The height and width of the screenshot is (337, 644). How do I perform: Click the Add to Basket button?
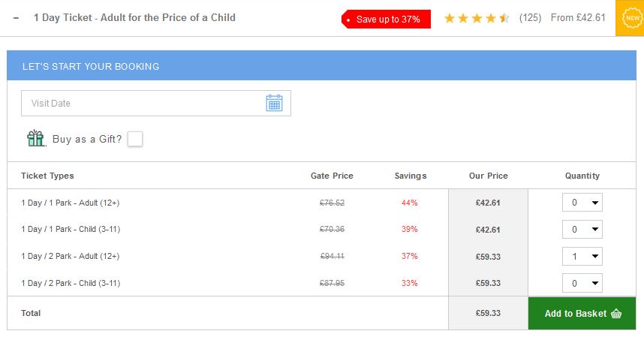582,313
